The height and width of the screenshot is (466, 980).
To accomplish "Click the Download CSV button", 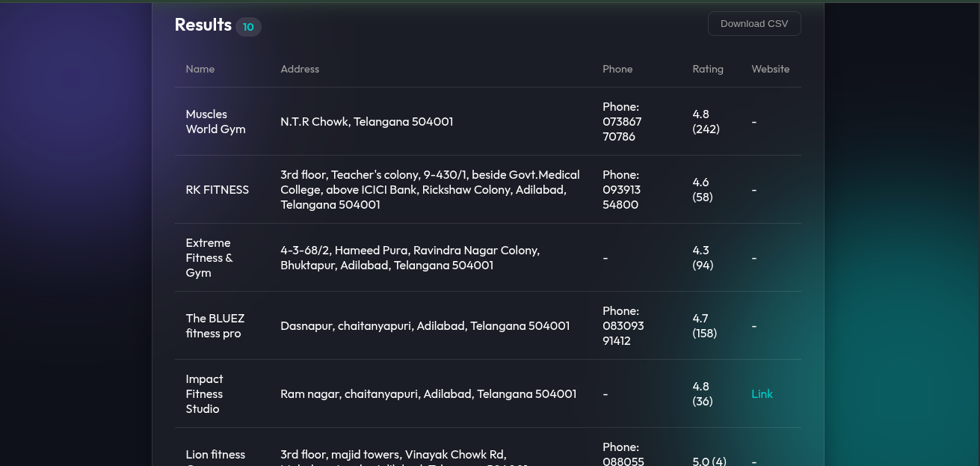I will coord(754,24).
